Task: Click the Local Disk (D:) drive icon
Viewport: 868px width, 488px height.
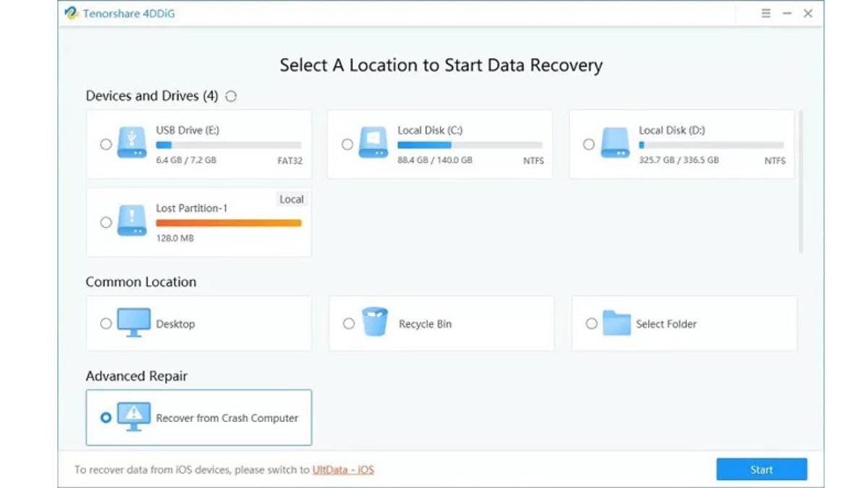Action: click(x=615, y=144)
